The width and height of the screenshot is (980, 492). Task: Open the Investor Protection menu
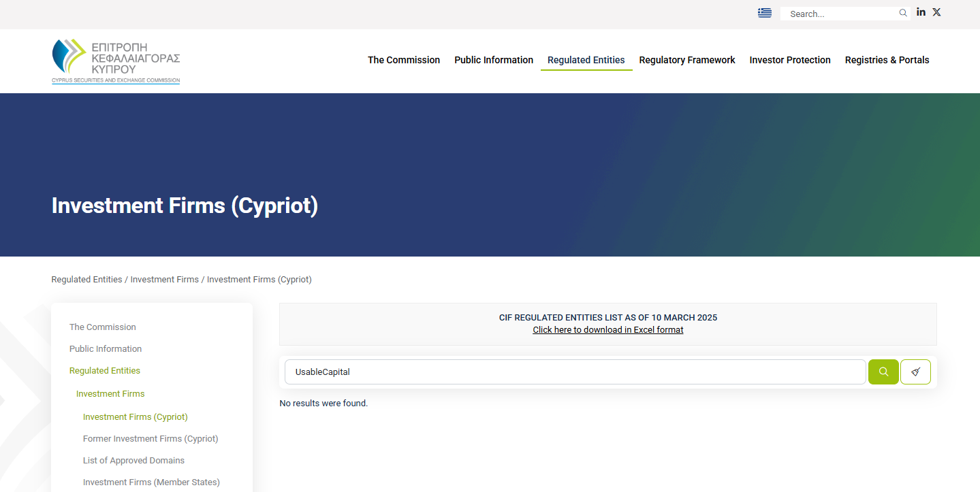pos(789,60)
